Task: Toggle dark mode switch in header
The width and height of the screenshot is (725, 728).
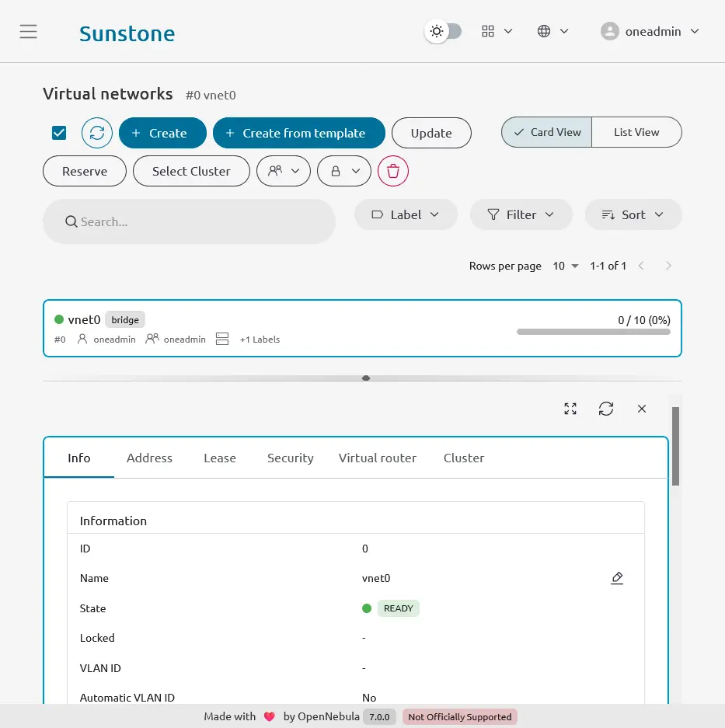Action: (444, 31)
